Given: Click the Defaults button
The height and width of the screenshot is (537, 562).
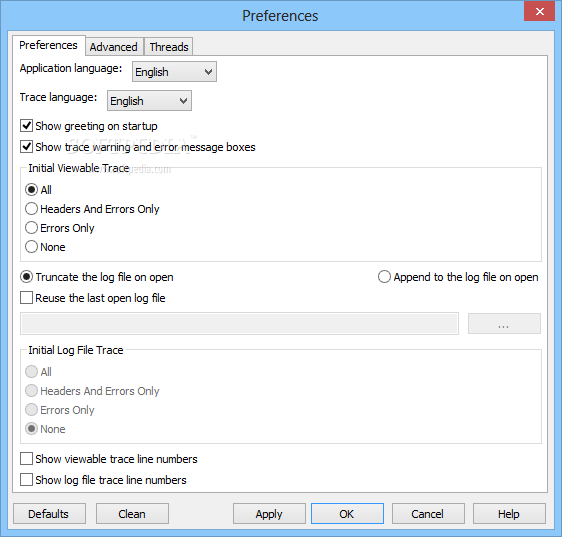Looking at the screenshot, I should 49,514.
